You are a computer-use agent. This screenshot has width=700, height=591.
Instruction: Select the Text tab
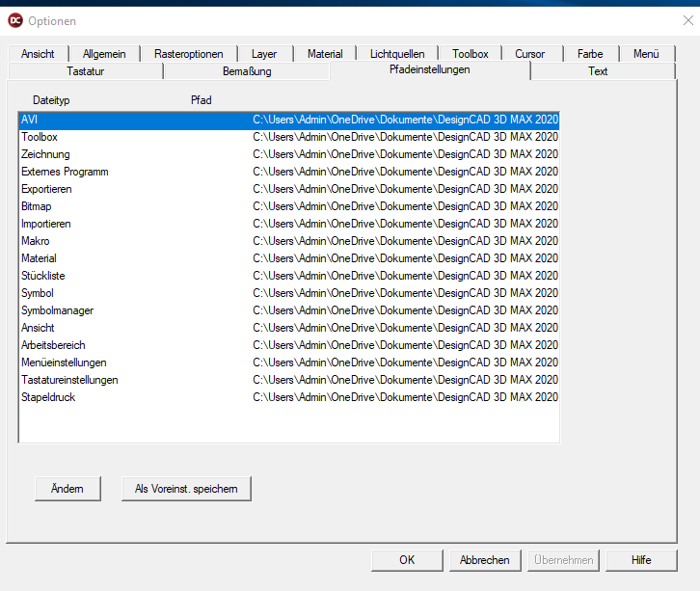click(598, 71)
